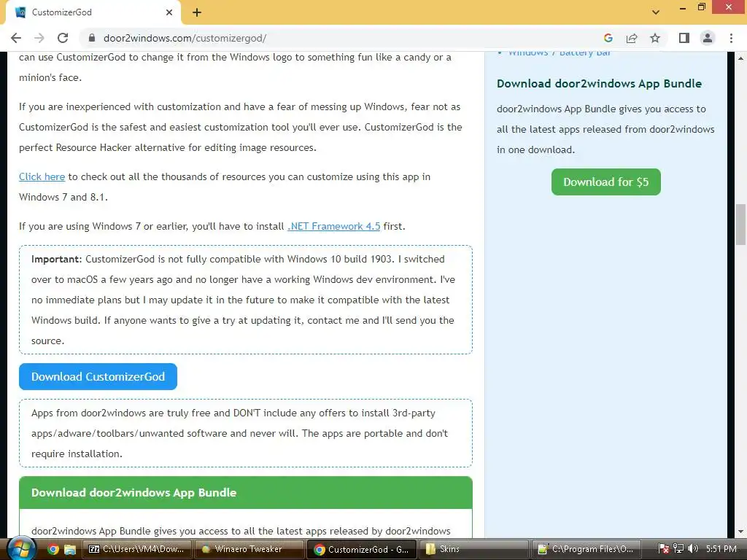This screenshot has height=560, width=747.
Task: Click the vertical scrollbar thumb
Action: (741, 224)
